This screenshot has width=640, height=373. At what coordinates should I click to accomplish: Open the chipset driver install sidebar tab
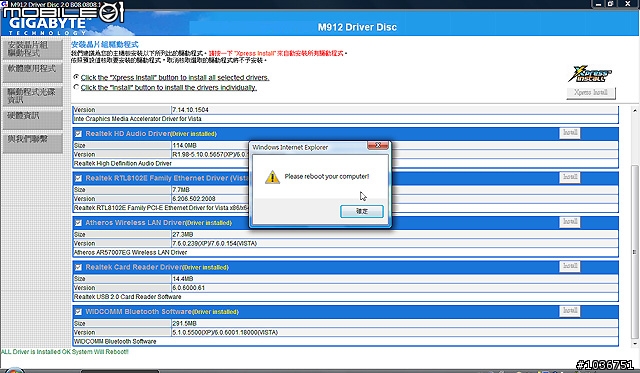tap(32, 49)
